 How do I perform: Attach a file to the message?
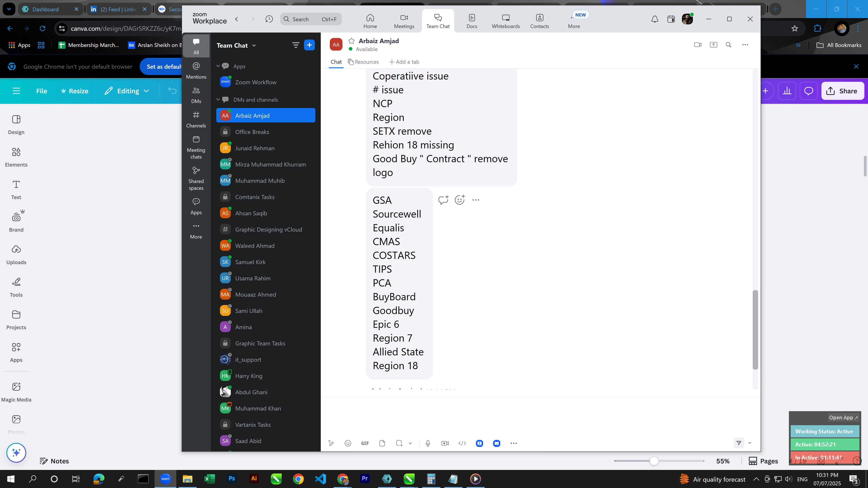(x=382, y=443)
